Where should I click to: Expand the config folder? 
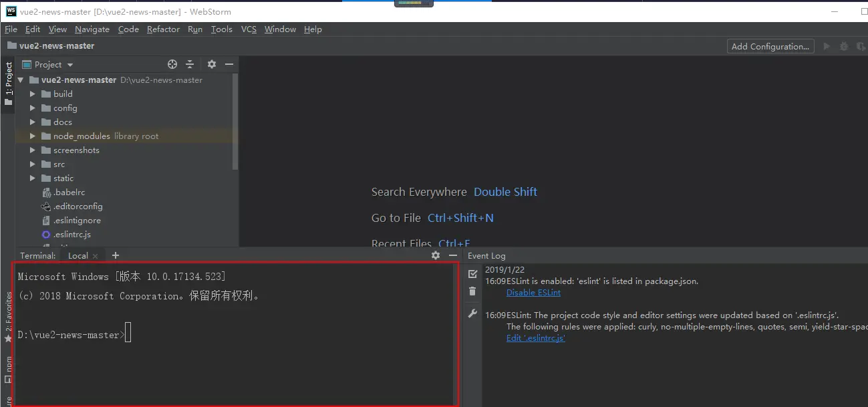point(32,108)
